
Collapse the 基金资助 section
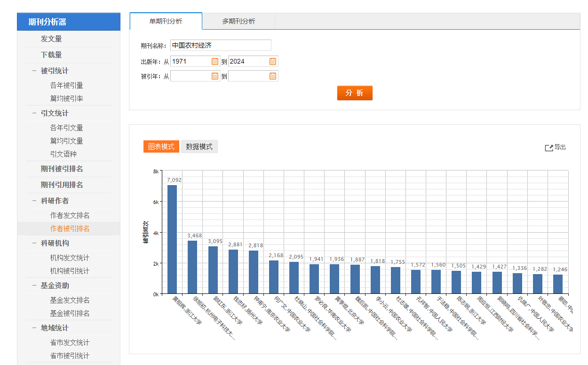click(x=34, y=285)
